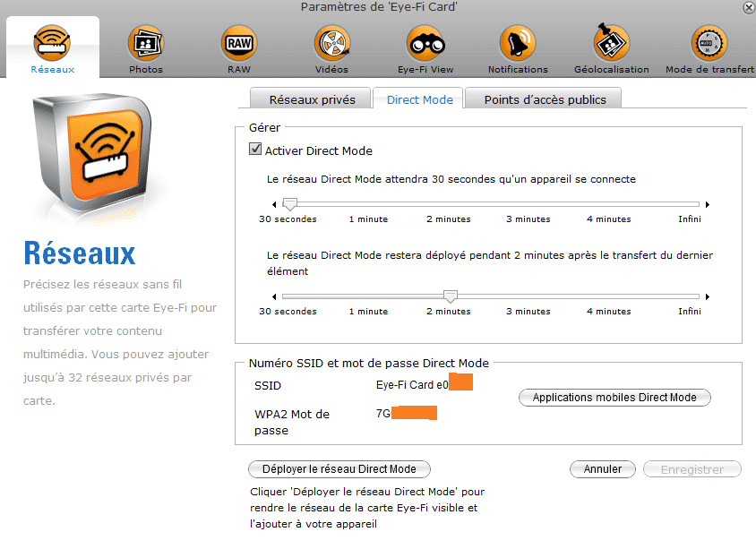Click right arrow of connection wait slider
Screen dimensions: 756x549
tap(708, 204)
